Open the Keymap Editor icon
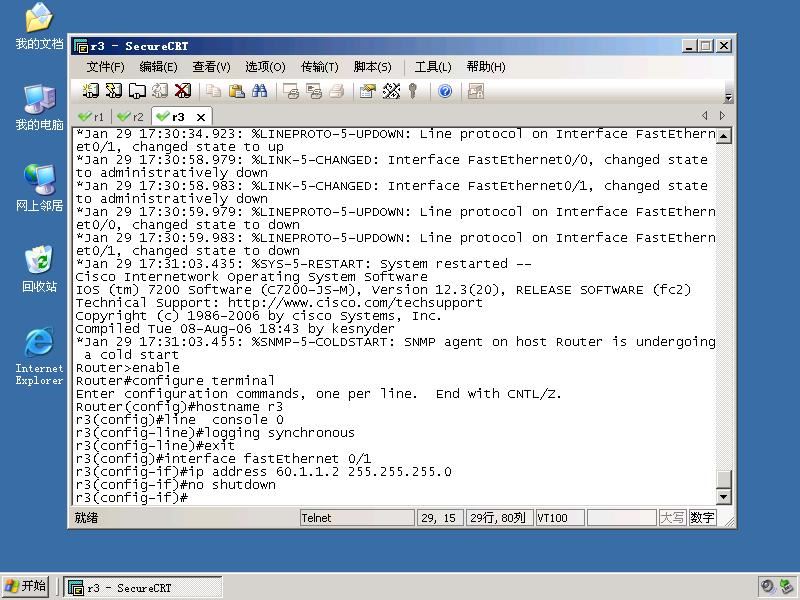This screenshot has width=800, height=600. point(391,91)
